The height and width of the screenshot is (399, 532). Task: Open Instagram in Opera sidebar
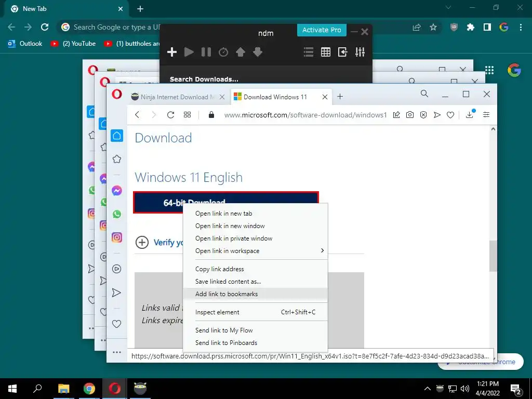click(x=117, y=237)
